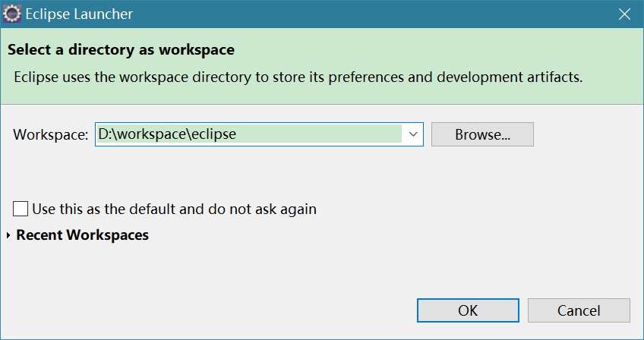Viewport: 644px width, 340px height.
Task: Click the 'Use this as the default' label
Action: [114, 209]
